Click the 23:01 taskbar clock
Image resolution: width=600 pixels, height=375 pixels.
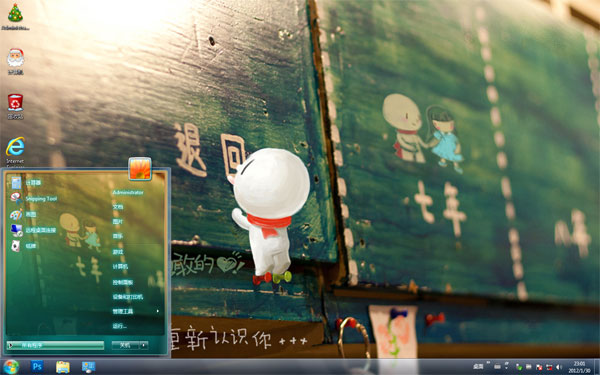pos(579,367)
